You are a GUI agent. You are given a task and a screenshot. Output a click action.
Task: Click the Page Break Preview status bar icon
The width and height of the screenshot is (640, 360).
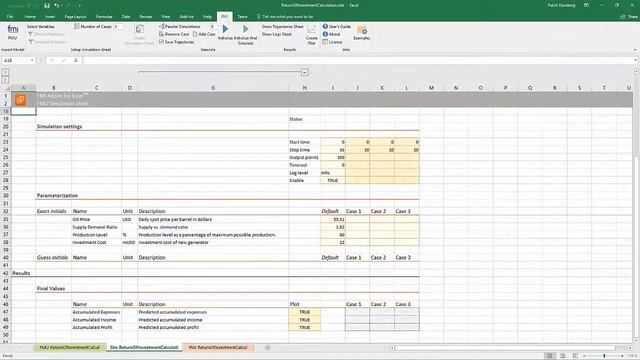575,356
